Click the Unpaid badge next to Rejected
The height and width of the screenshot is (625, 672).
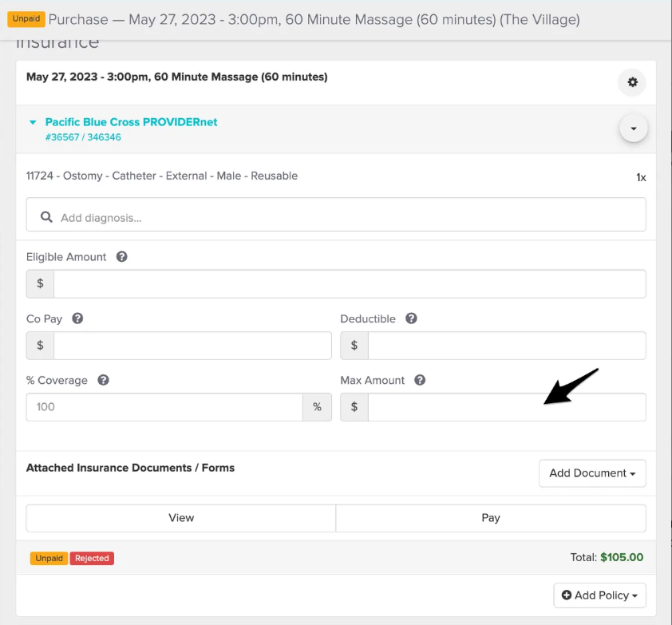(x=49, y=559)
